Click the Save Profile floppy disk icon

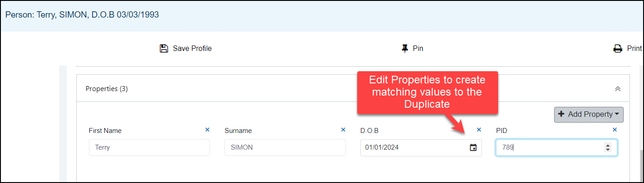click(164, 48)
